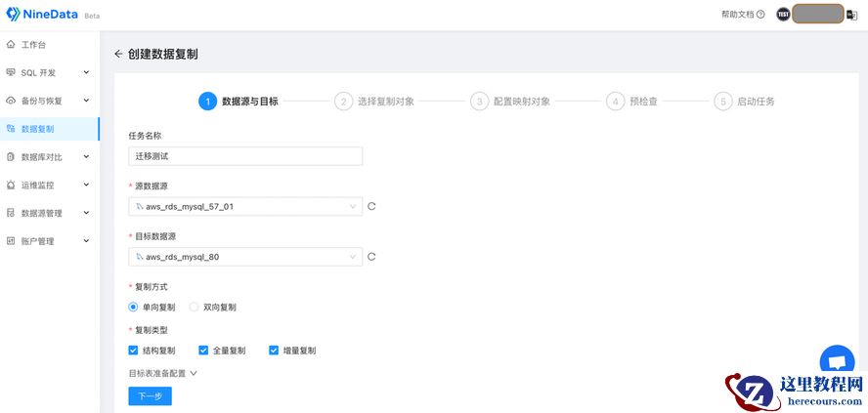The image size is (868, 413).
Task: Toggle the 全量复制 checkbox
Action: click(x=203, y=351)
